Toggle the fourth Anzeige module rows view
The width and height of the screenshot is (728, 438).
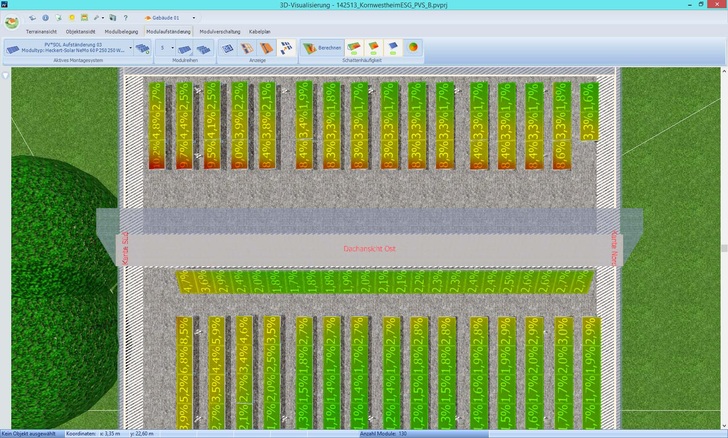286,48
